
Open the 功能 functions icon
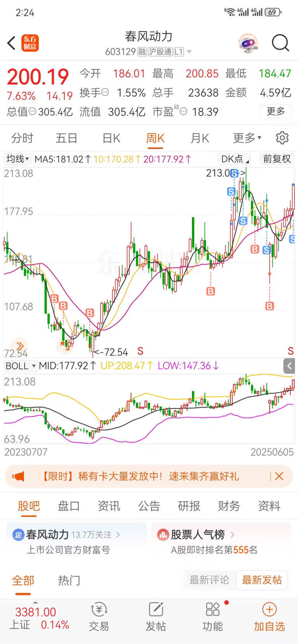click(x=213, y=617)
